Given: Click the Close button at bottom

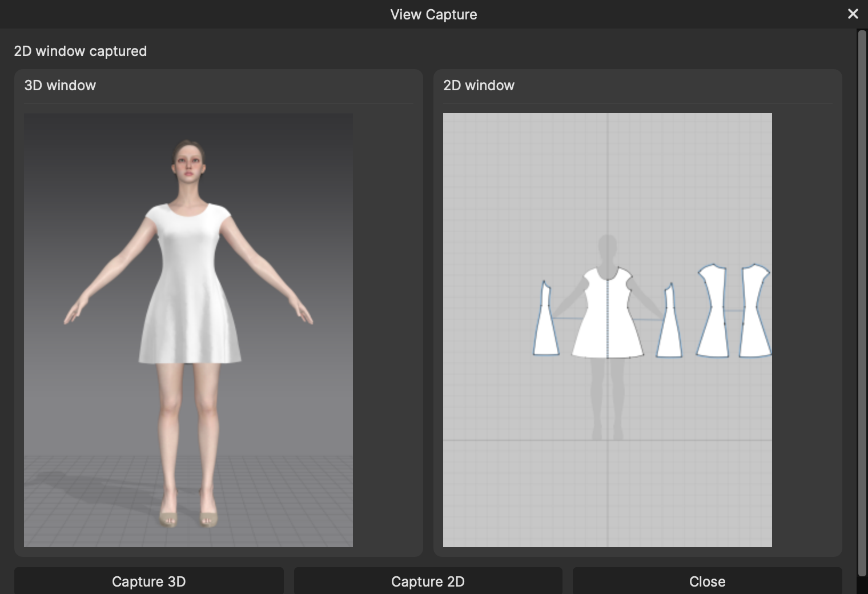Looking at the screenshot, I should pyautogui.click(x=707, y=581).
